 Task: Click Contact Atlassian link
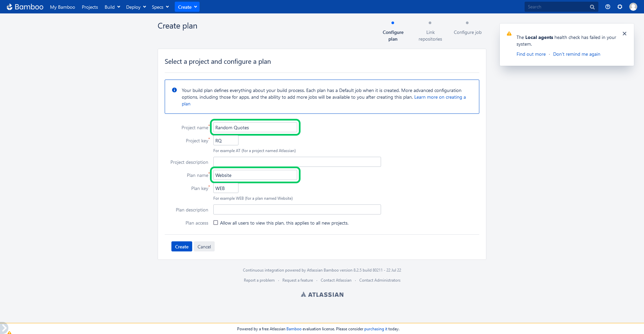(x=336, y=280)
